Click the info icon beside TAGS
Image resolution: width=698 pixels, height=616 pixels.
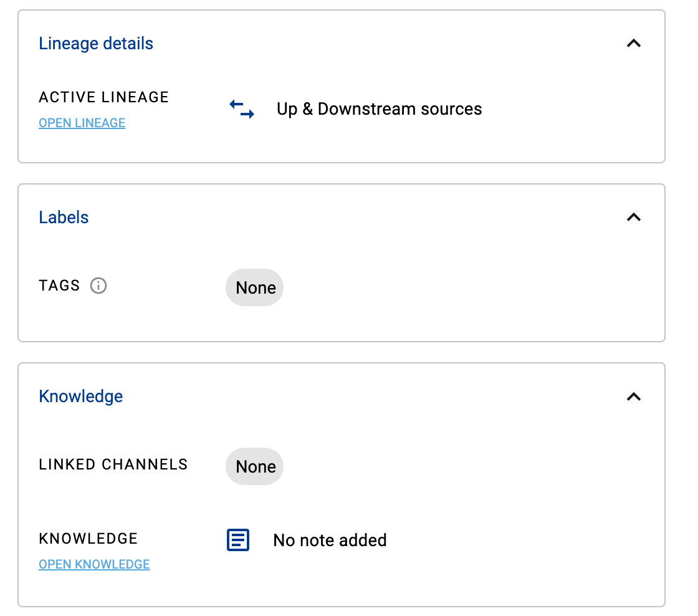point(98,286)
